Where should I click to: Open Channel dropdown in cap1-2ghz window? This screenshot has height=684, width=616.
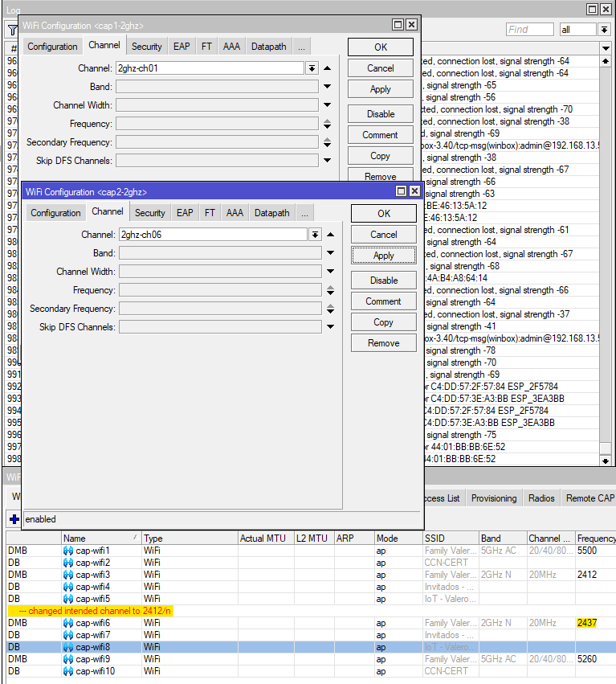pyautogui.click(x=312, y=68)
